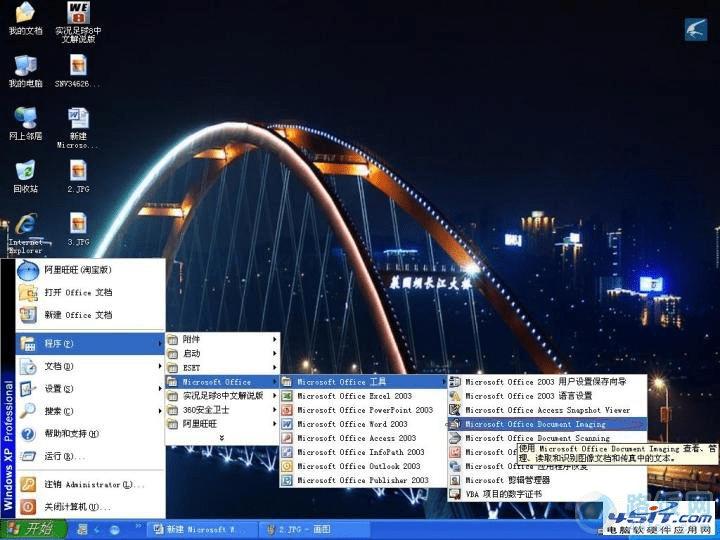Launch 阿里旺旺 from start menu top
The width and height of the screenshot is (720, 540).
point(77,270)
